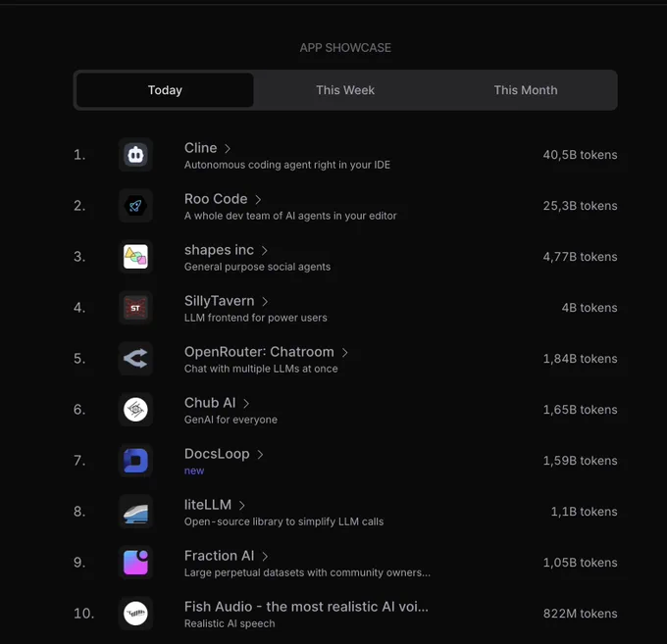Click 'Chat with multiple LLMs at once'

pyautogui.click(x=261, y=369)
